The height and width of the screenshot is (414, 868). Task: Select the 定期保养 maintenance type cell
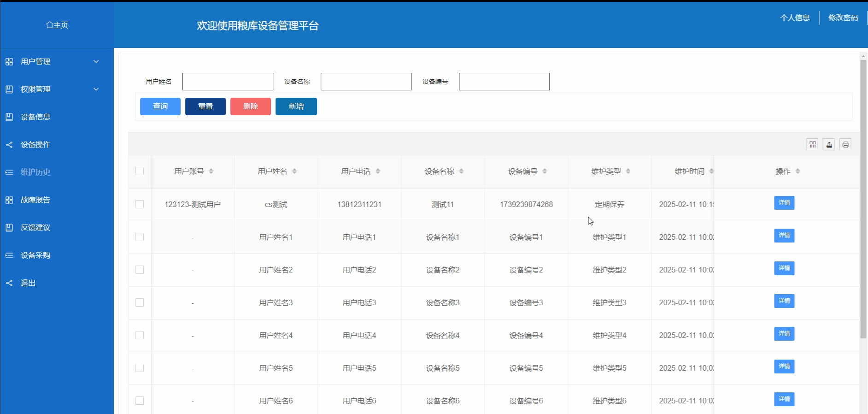pyautogui.click(x=610, y=204)
